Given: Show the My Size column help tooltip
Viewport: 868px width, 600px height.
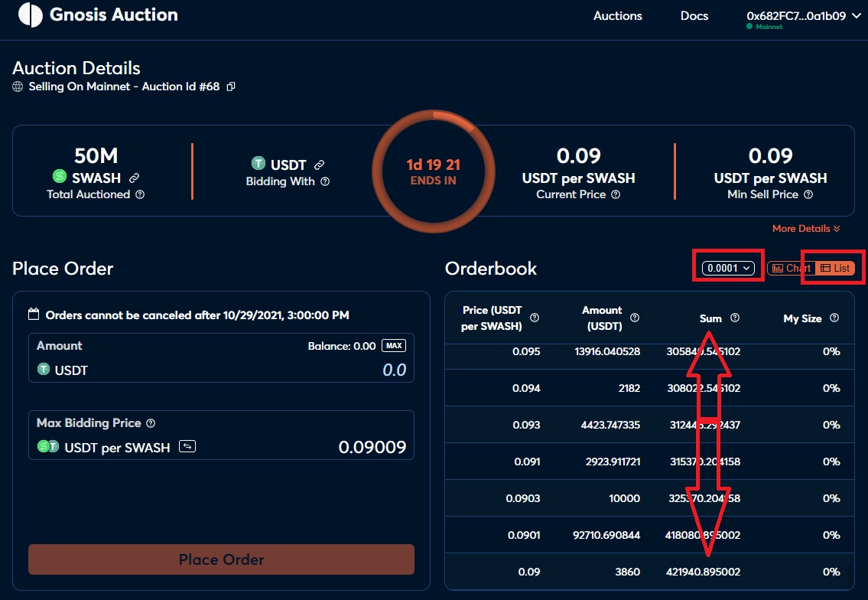Looking at the screenshot, I should click(834, 318).
